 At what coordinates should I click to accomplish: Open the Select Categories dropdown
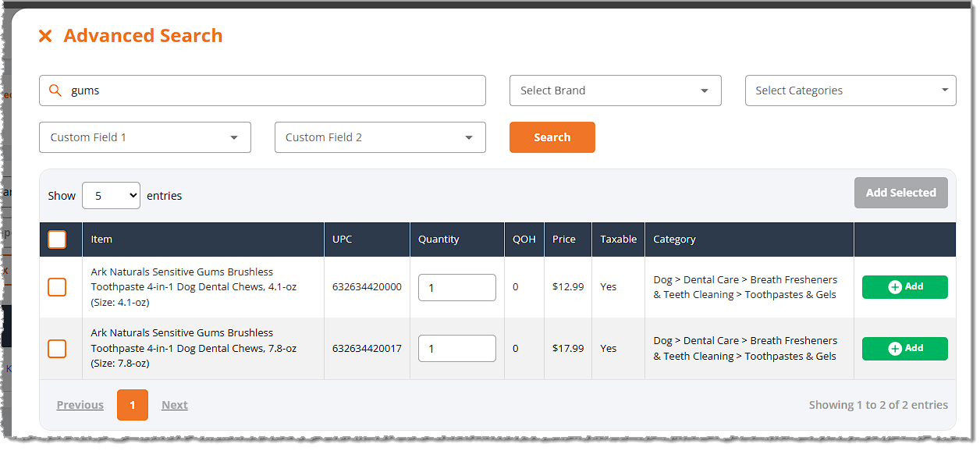(x=850, y=91)
